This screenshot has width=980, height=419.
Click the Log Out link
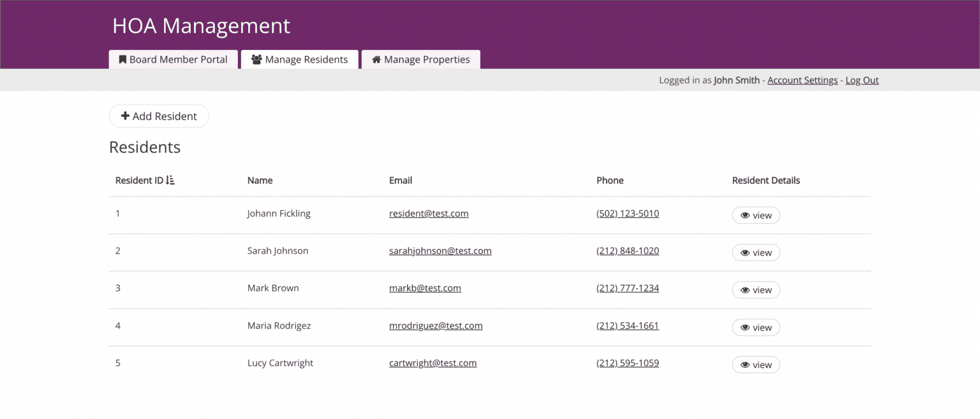pyautogui.click(x=862, y=80)
